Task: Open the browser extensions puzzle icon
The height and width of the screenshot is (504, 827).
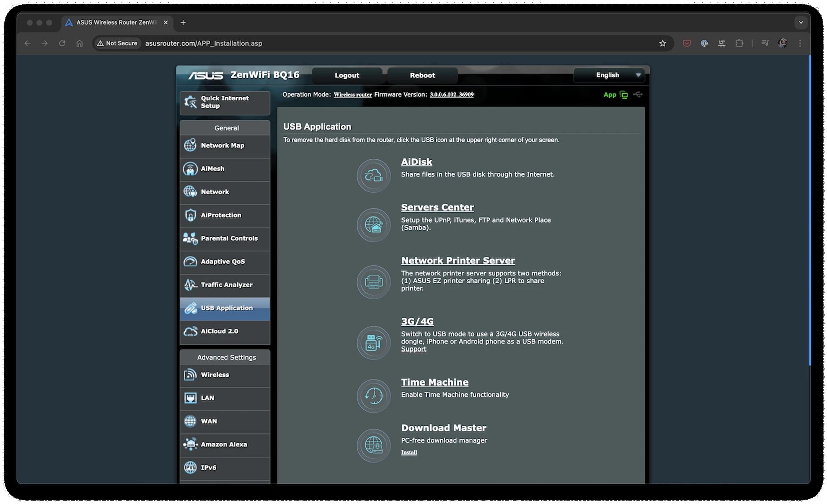Action: coord(739,43)
